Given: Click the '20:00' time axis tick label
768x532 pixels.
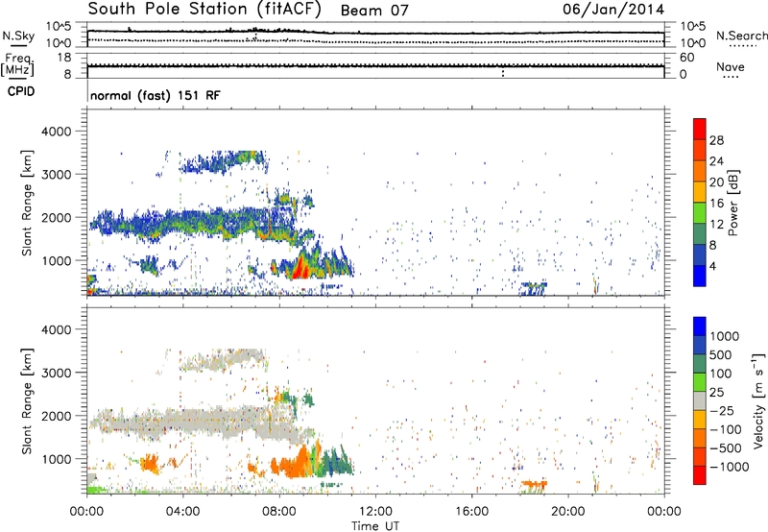Looking at the screenshot, I should [568, 512].
